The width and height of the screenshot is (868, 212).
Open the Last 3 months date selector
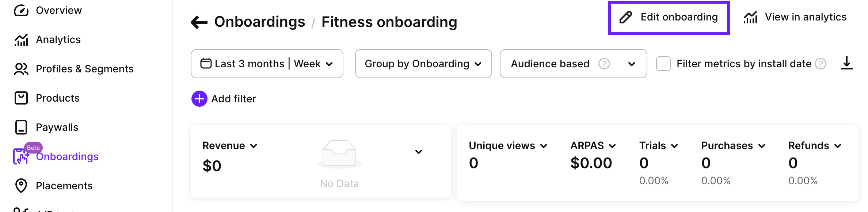tap(266, 64)
